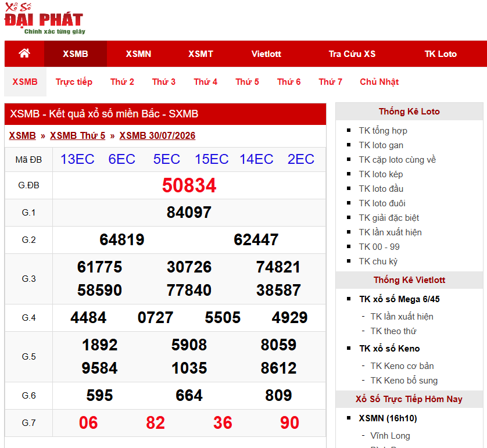
Task: Open the Thống Kê Loto TK lần xuất hiện link
Action: click(390, 232)
